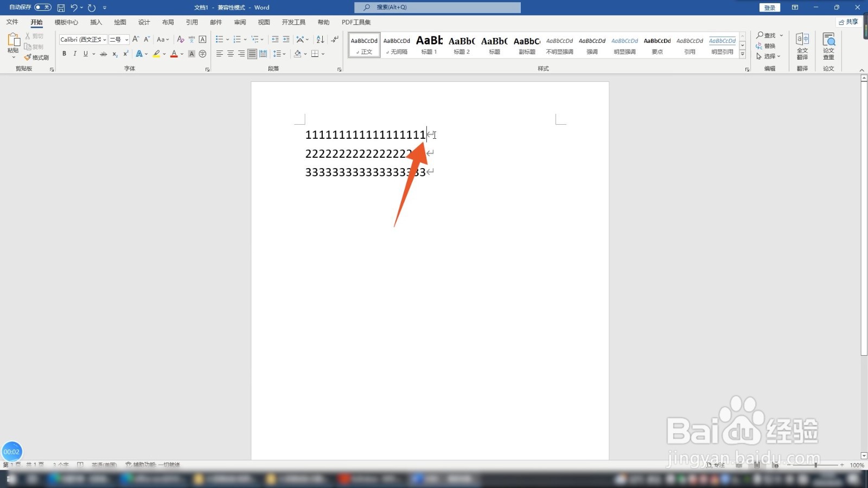This screenshot has height=488, width=868.
Task: Click the Sign in (登录) button
Action: pyautogui.click(x=770, y=8)
